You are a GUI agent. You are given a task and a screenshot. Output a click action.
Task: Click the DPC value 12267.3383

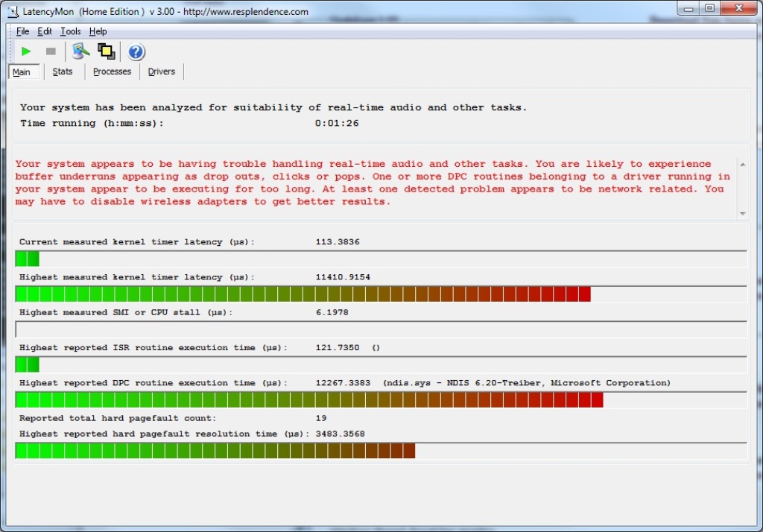[x=343, y=383]
